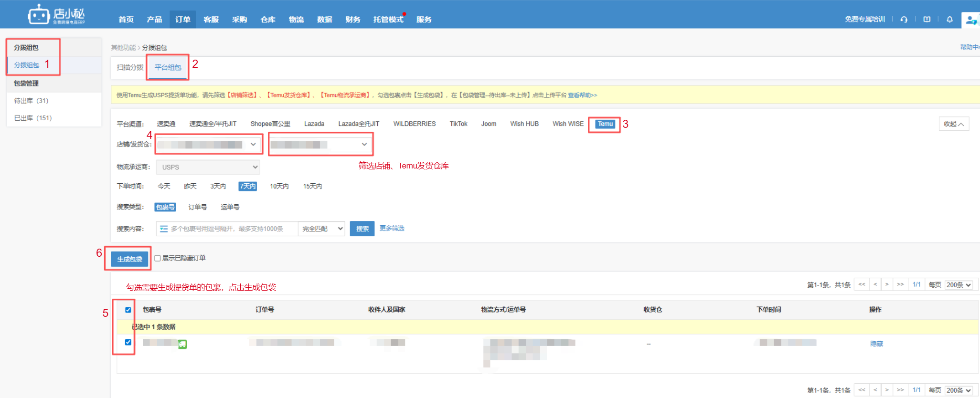Click 生成包袋 button
The width and height of the screenshot is (980, 398).
[x=129, y=259]
